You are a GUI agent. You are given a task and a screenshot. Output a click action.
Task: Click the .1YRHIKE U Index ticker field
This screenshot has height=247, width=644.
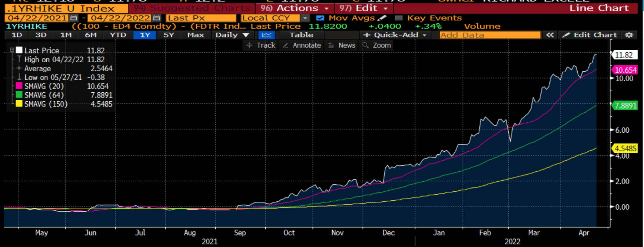pyautogui.click(x=66, y=8)
